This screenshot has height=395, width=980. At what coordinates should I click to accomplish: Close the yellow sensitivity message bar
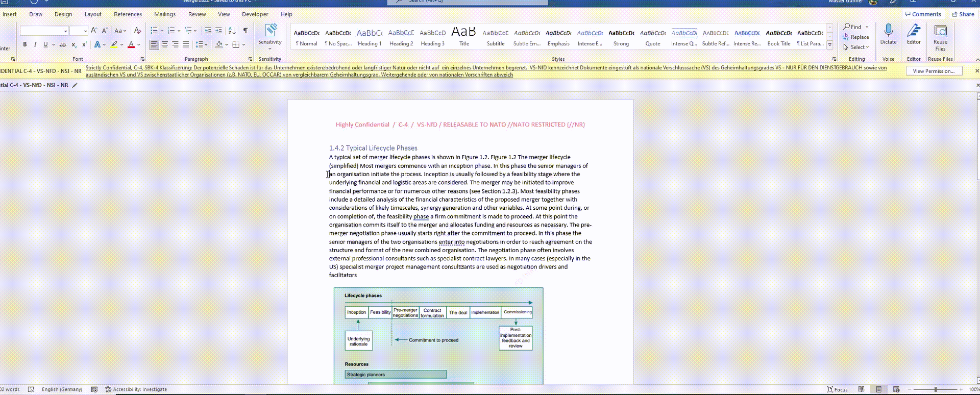pos(977,71)
